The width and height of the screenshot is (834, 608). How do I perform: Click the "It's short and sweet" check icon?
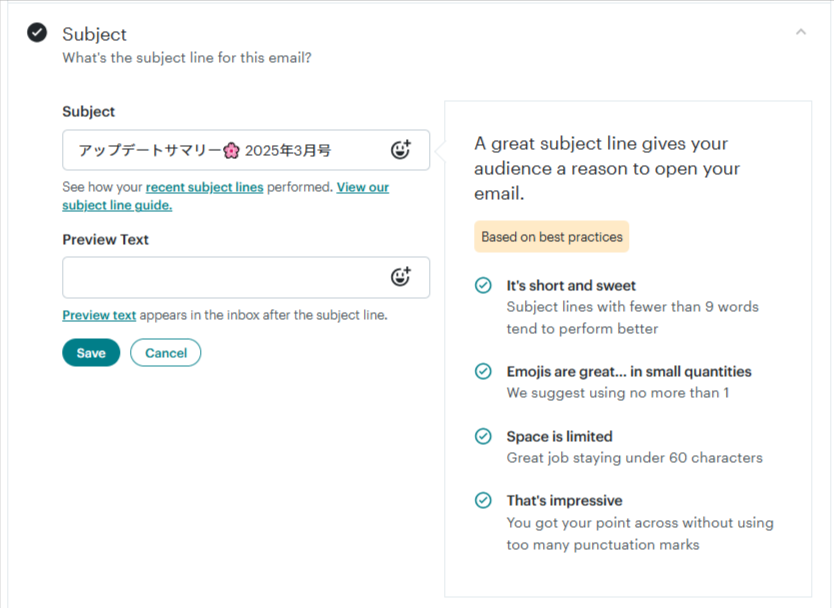(483, 286)
